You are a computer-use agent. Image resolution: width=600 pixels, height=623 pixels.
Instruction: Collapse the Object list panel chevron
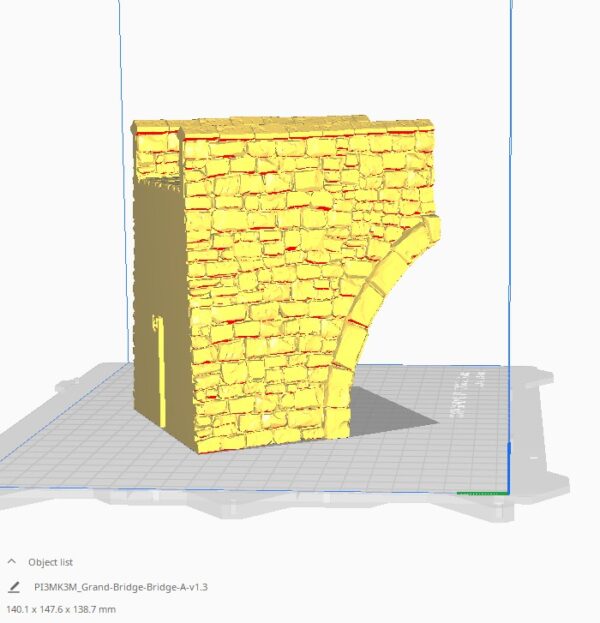(x=13, y=562)
